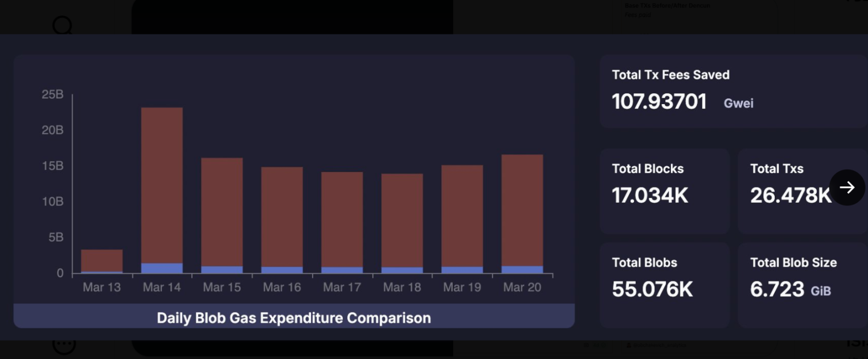Click the 25B y-axis label

pyautogui.click(x=52, y=94)
